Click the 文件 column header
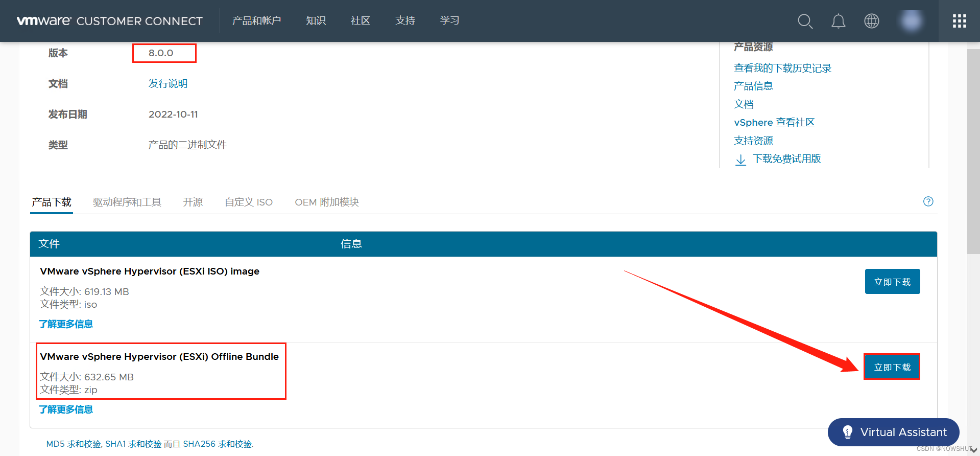The height and width of the screenshot is (456, 980). pos(49,244)
